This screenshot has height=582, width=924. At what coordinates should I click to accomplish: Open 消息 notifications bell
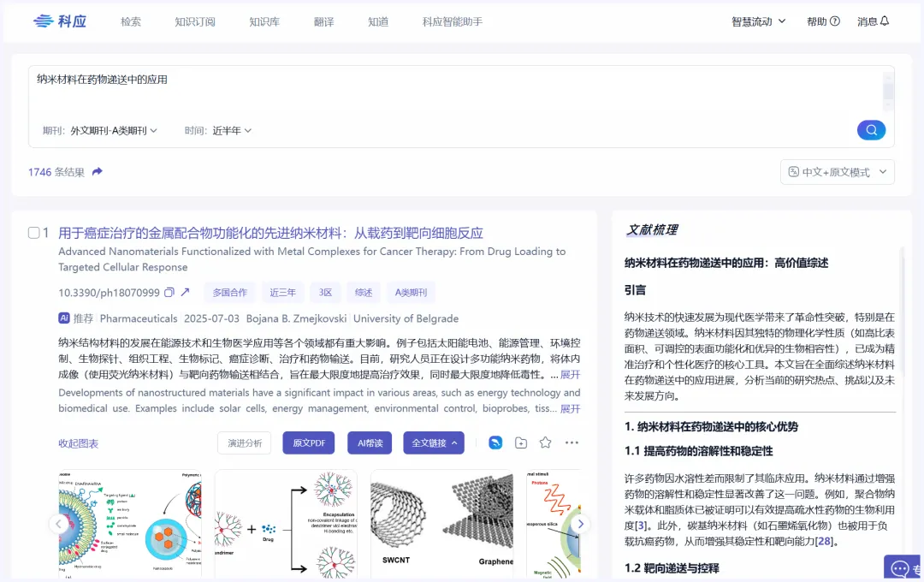pyautogui.click(x=885, y=21)
